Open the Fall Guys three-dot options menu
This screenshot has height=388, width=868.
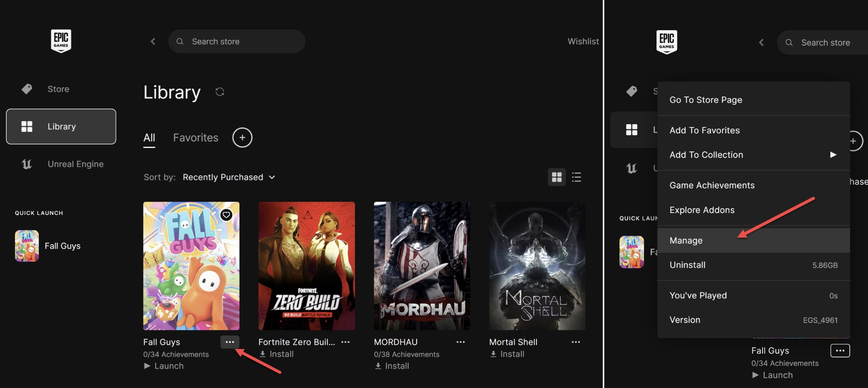(230, 342)
